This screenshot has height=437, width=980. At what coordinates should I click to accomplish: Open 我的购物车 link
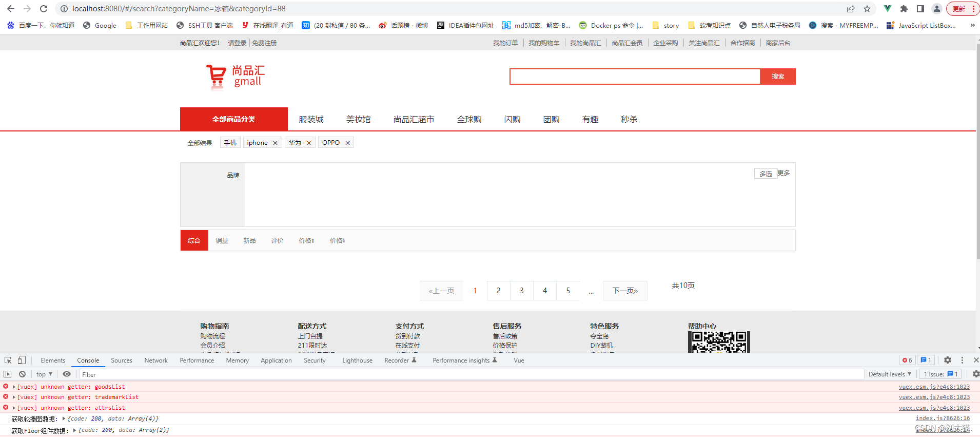(x=544, y=43)
